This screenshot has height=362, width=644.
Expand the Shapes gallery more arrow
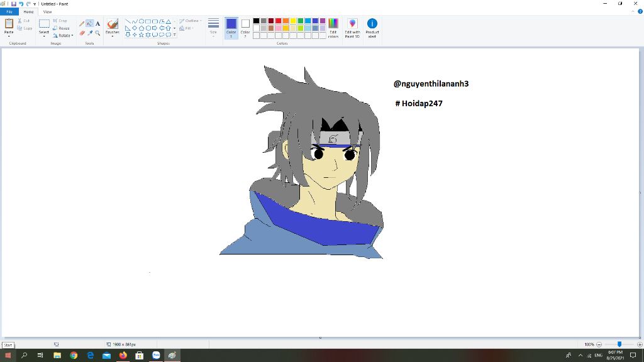click(x=175, y=35)
